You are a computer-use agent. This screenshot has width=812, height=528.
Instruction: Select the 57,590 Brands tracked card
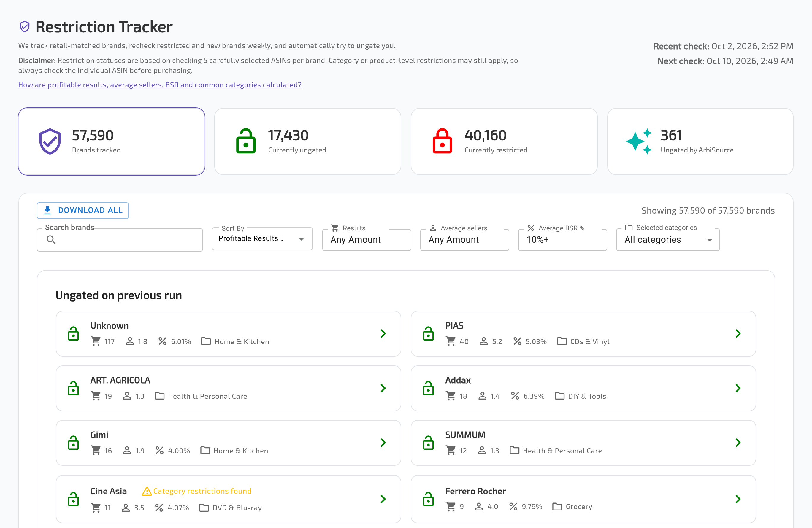(x=112, y=141)
